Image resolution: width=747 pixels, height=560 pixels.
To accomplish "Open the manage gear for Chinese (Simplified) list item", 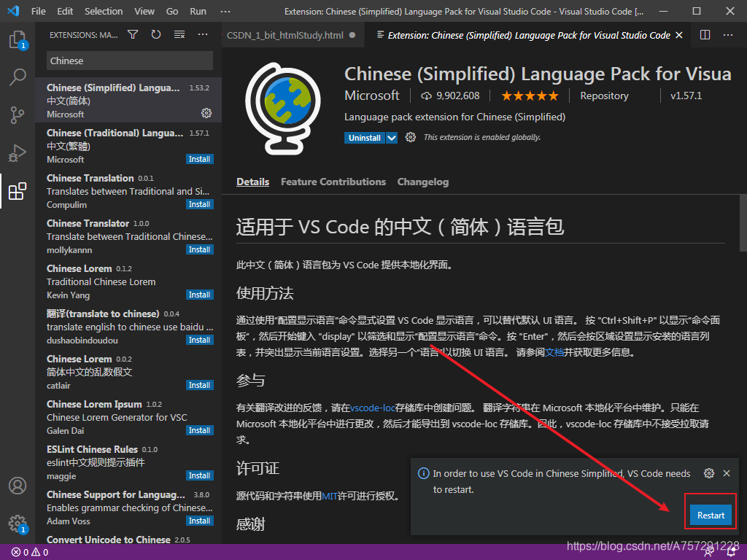I will click(206, 113).
